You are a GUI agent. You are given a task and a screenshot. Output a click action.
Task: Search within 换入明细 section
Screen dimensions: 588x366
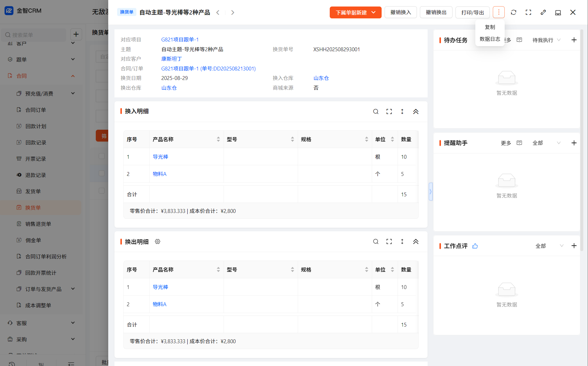click(x=376, y=112)
